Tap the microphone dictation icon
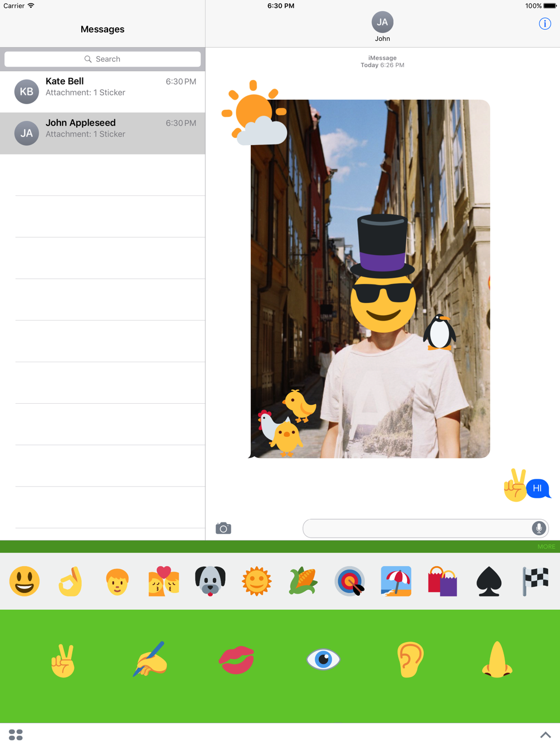This screenshot has width=560, height=747. [x=539, y=528]
